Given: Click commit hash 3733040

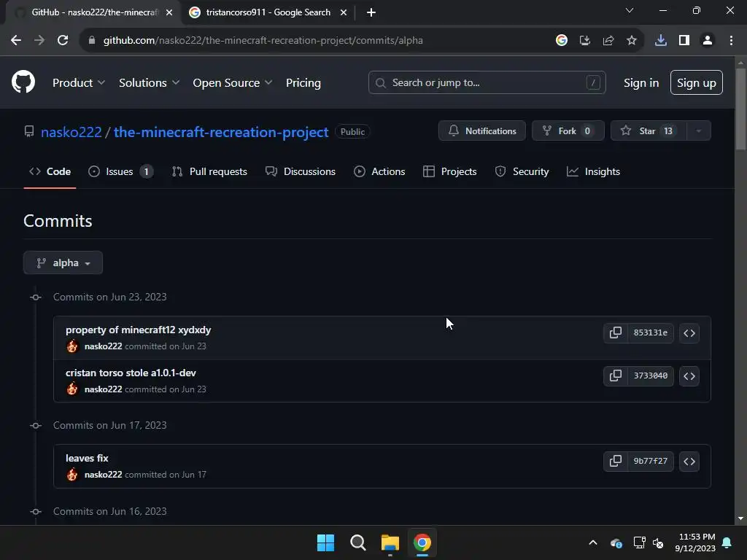Looking at the screenshot, I should 650,376.
